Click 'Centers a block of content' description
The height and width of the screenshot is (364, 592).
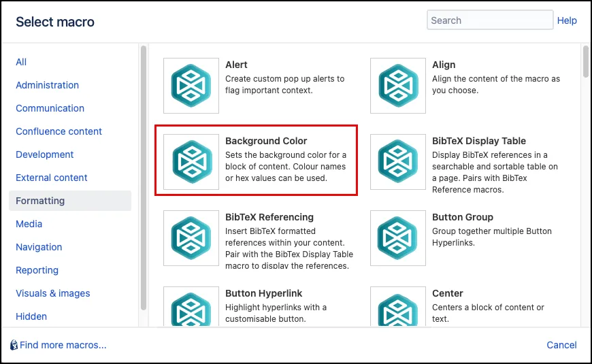point(488,313)
